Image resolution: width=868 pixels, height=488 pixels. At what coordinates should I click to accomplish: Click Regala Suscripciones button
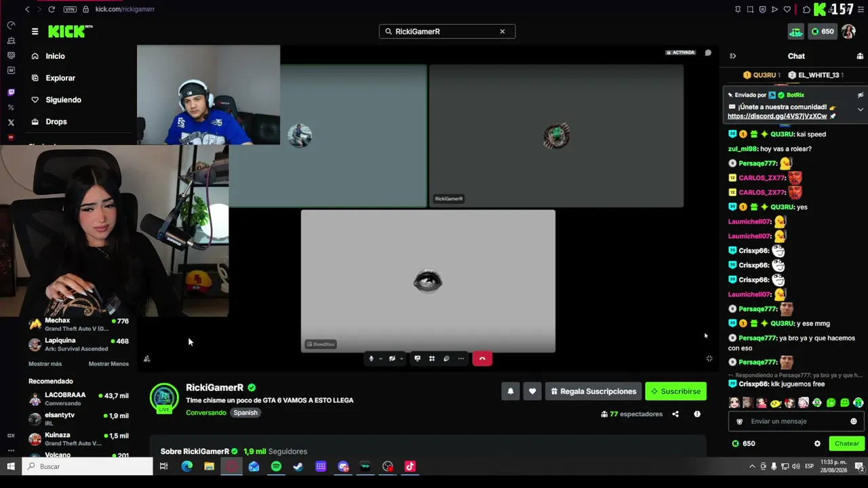[x=593, y=391]
